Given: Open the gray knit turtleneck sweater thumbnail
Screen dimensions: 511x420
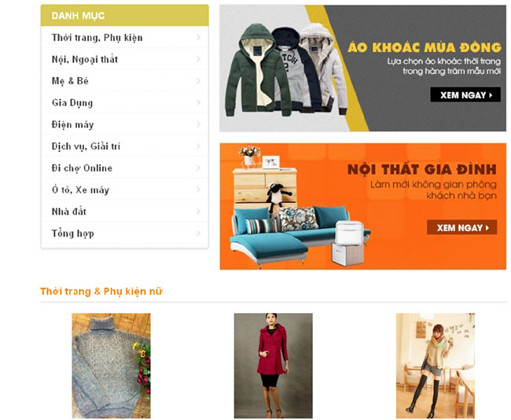Looking at the screenshot, I should click(x=111, y=366).
